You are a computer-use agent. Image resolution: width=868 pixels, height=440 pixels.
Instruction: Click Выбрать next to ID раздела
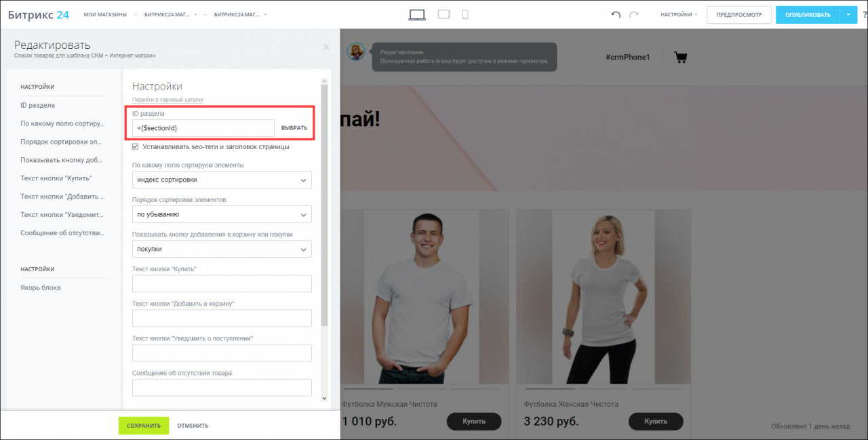tap(294, 128)
